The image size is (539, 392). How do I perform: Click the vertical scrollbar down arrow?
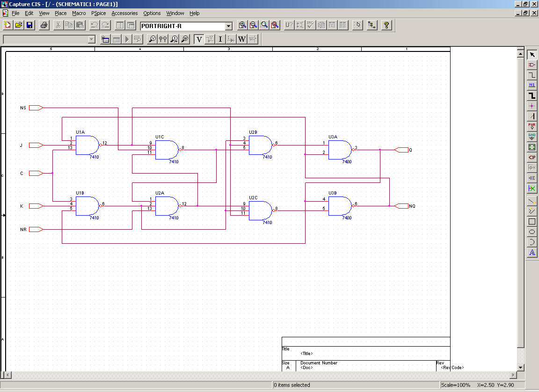pos(520,367)
